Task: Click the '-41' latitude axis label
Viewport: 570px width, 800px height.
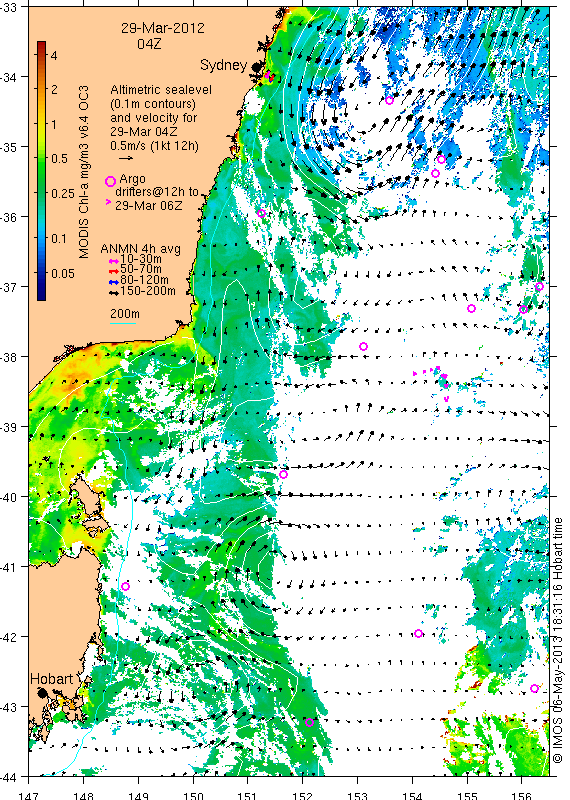Action: click(9, 567)
